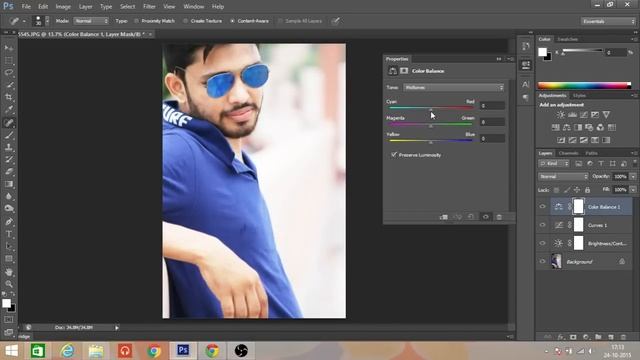This screenshot has height=360, width=640.
Task: Click the Cyan-Red slider handle
Action: 431,110
